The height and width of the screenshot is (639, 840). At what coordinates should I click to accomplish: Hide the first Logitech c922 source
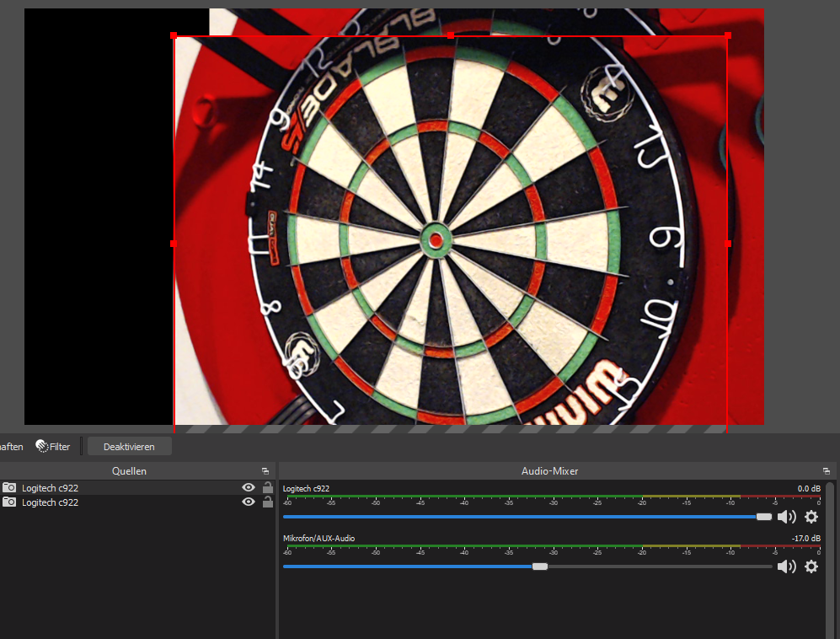249,487
